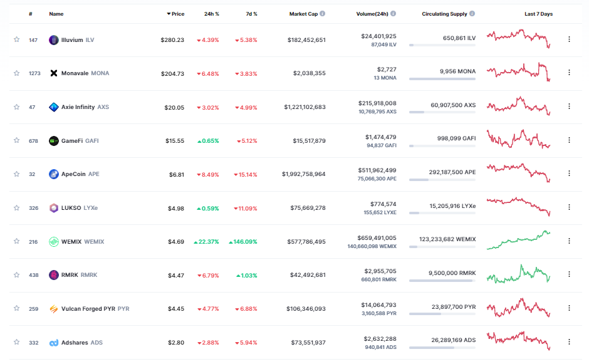Open Adshares three-dot options menu
Screen dimensions: 589x364
pyautogui.click(x=569, y=342)
